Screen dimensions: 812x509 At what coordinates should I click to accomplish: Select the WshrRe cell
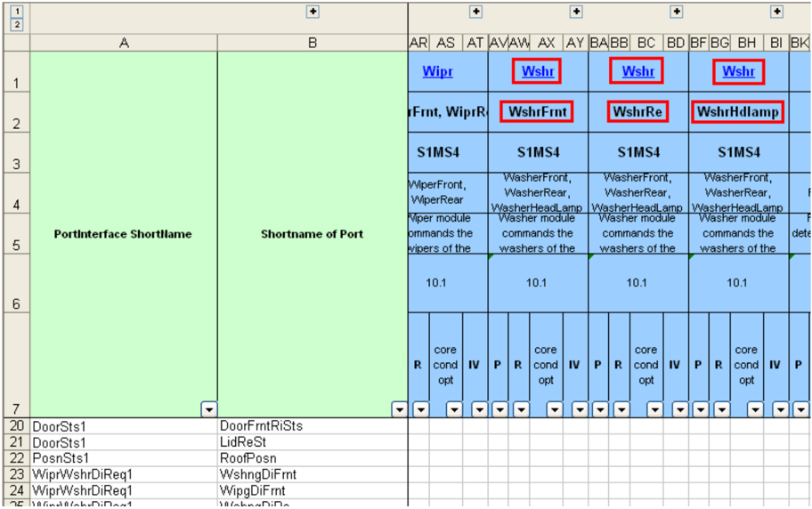coord(638,112)
